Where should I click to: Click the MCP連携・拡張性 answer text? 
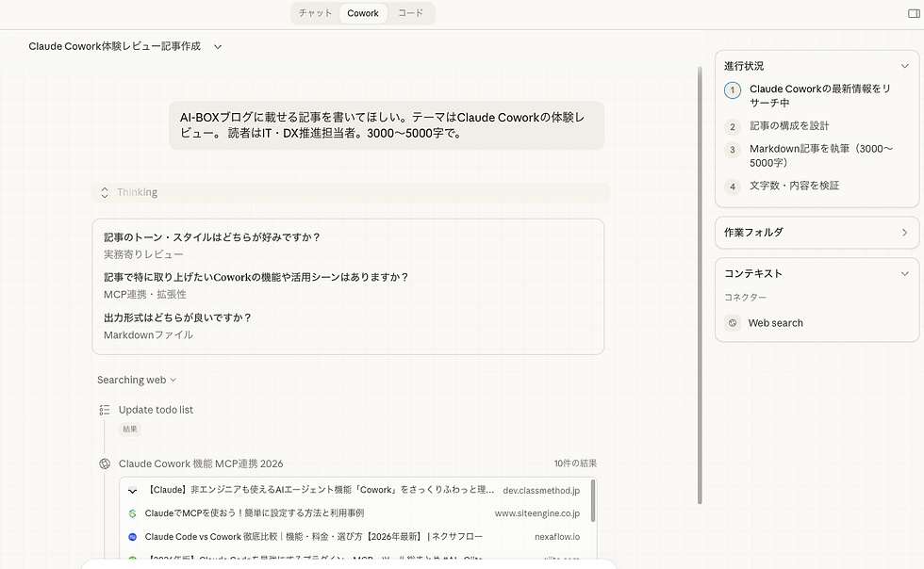[145, 295]
